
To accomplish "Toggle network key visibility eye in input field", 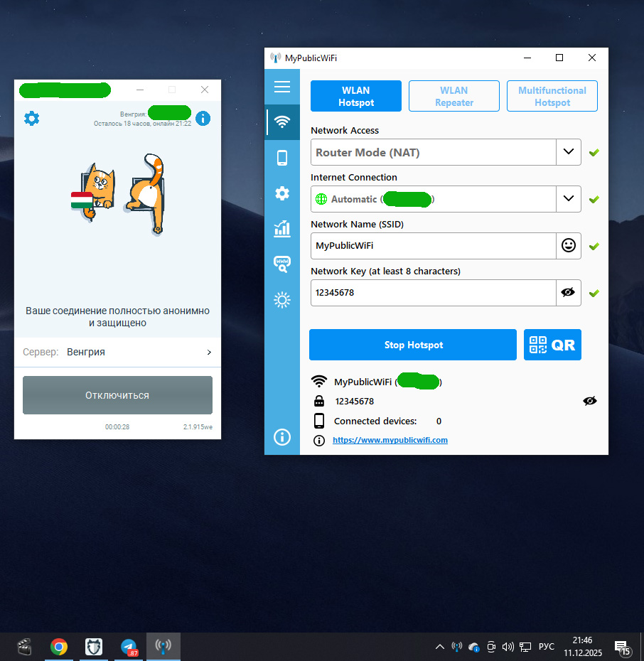I will click(569, 292).
